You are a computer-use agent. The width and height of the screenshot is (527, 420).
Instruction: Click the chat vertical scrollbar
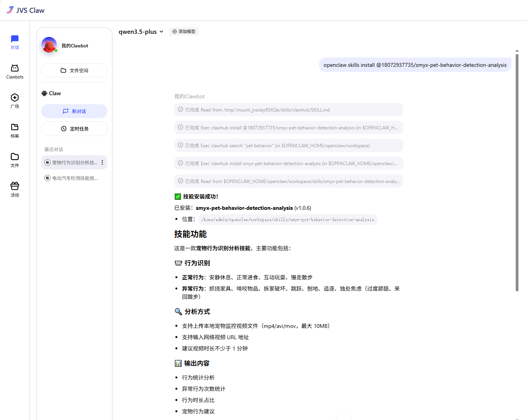(517, 173)
